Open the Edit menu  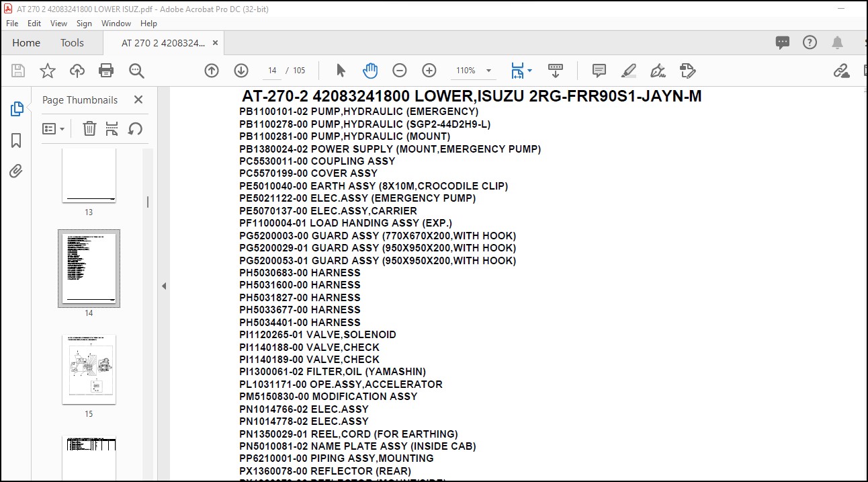[34, 23]
